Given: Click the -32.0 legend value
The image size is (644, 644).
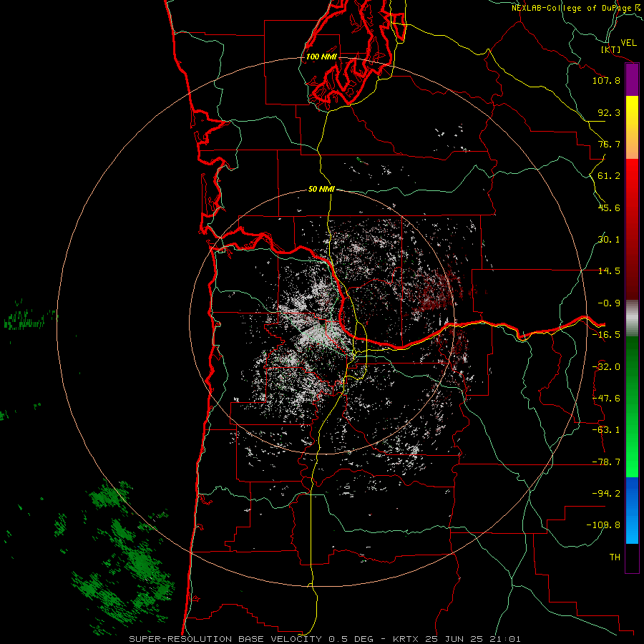Looking at the screenshot, I should click(606, 367).
